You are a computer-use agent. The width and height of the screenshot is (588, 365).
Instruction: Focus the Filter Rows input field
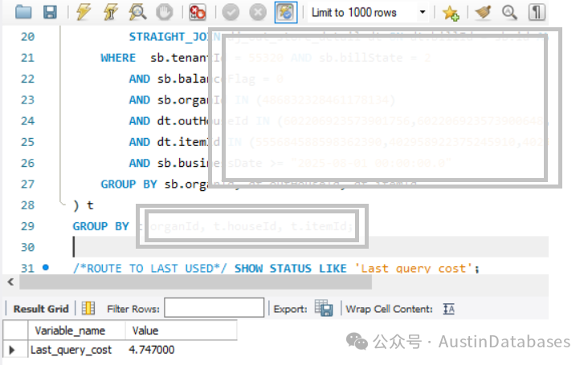point(214,307)
